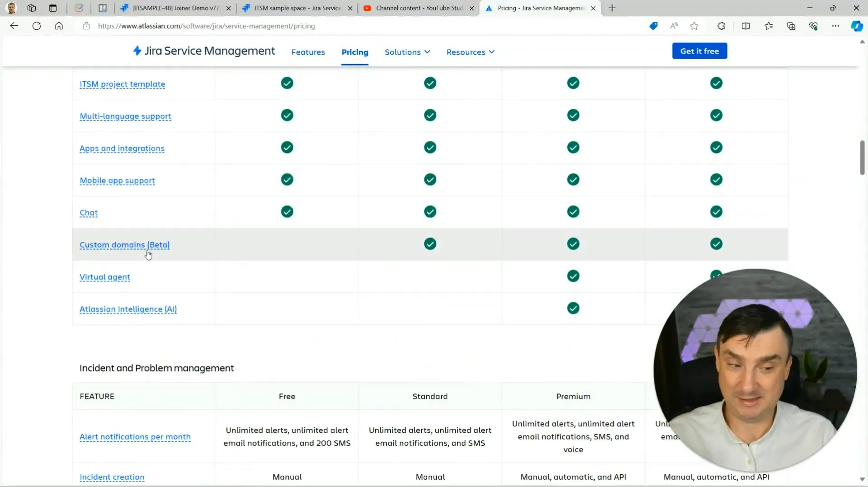Click the Get it free button
The image size is (868, 487).
pyautogui.click(x=699, y=51)
